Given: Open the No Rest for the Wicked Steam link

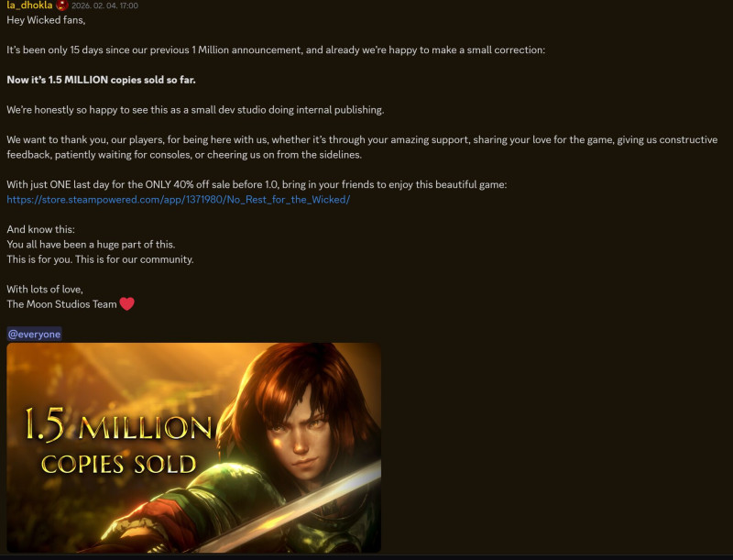Looking at the screenshot, I should (x=178, y=200).
